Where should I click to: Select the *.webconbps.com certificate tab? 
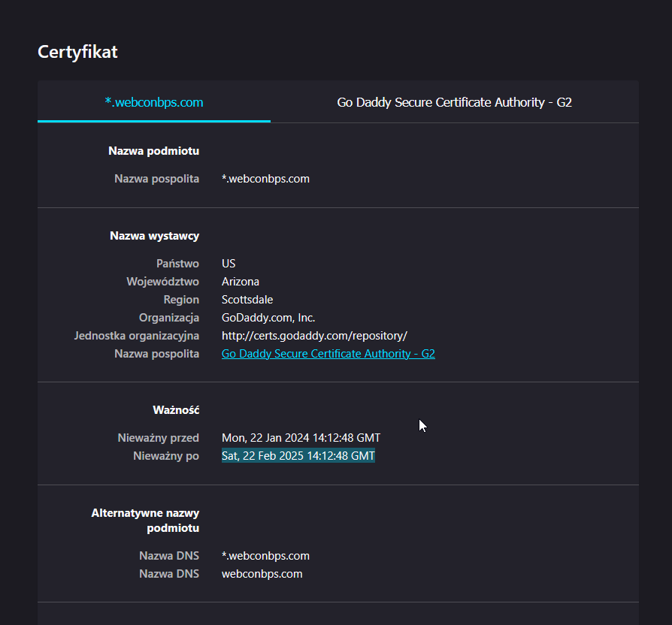click(x=154, y=102)
